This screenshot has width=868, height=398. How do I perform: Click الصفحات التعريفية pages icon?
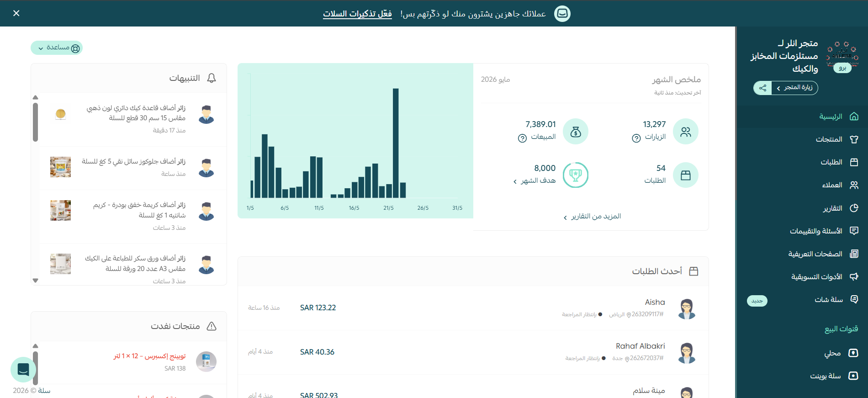click(x=854, y=254)
